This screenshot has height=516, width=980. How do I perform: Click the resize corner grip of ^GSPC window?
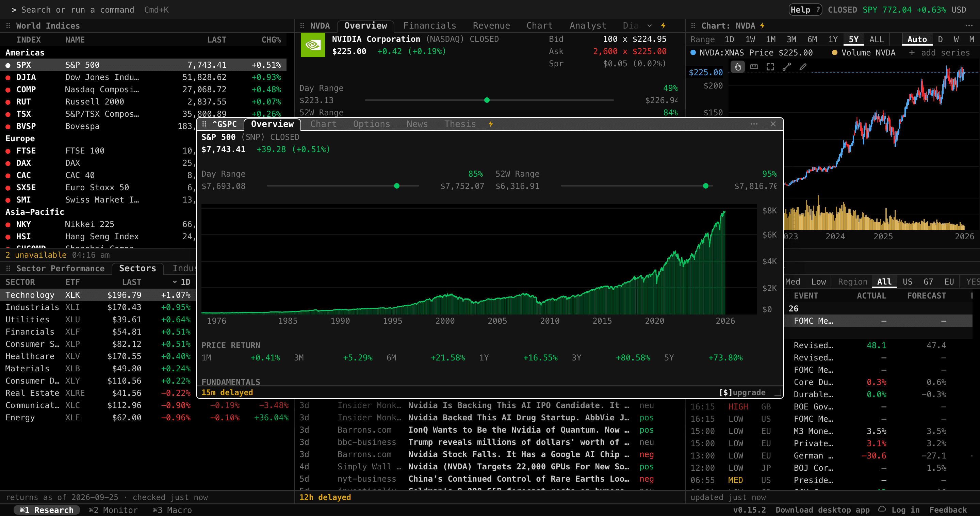[x=778, y=393]
